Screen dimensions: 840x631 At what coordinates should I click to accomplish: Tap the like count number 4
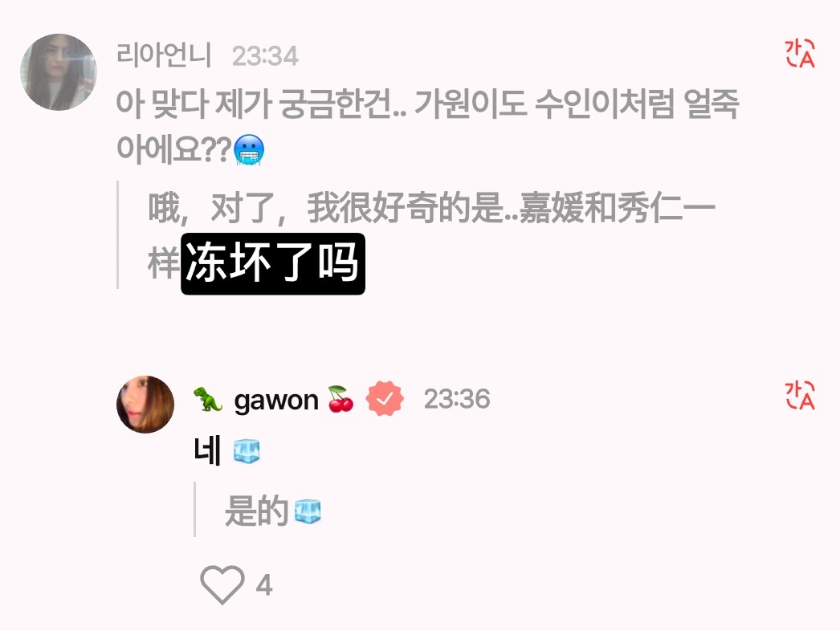pos(264,585)
